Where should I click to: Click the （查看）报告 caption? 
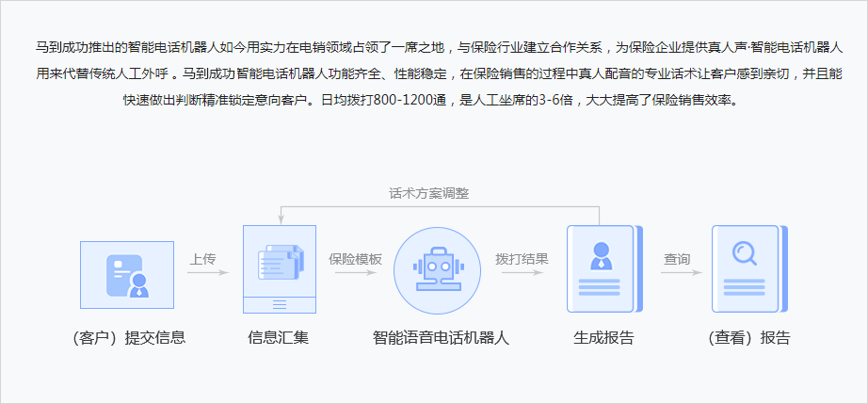(x=747, y=338)
